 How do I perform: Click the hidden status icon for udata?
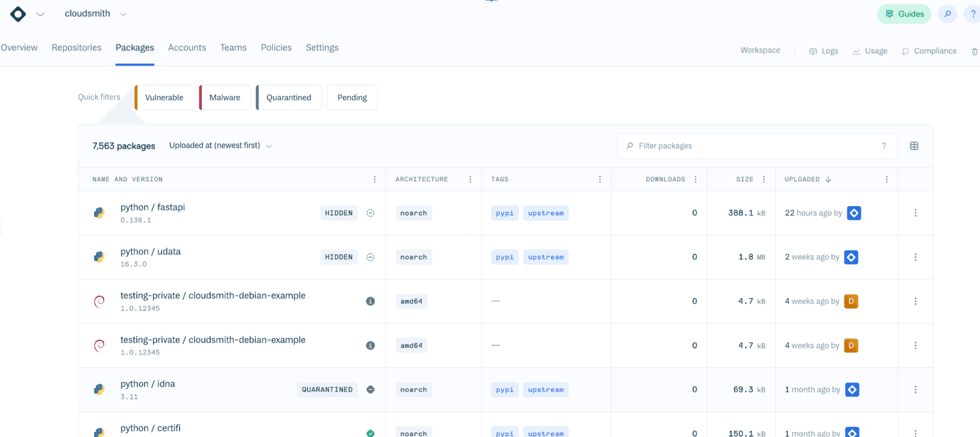click(371, 257)
